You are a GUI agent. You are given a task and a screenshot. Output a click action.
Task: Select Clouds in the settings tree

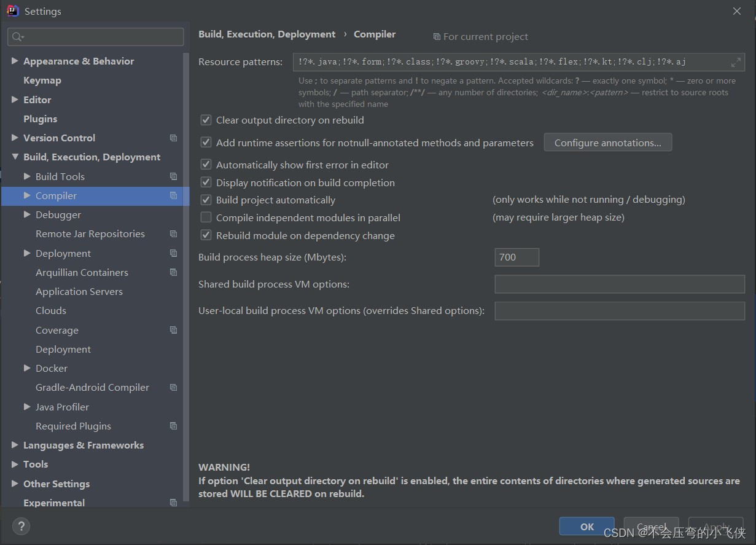click(x=51, y=311)
